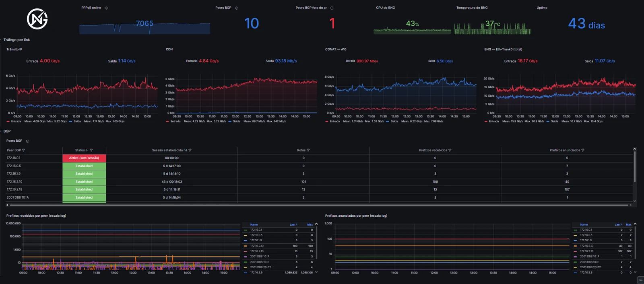Collapse the BGP row section
The height and width of the screenshot is (284, 644).
tap(7, 131)
